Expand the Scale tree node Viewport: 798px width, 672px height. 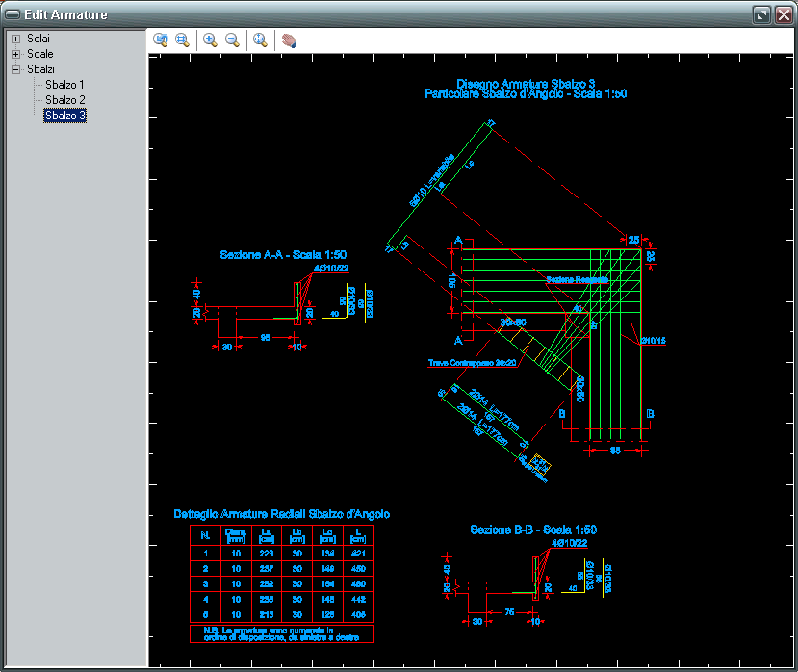[15, 54]
